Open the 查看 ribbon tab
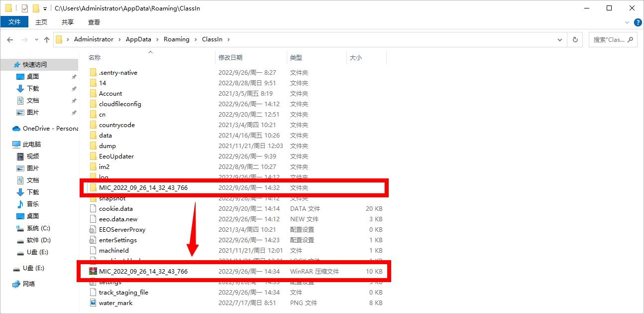 (94, 22)
